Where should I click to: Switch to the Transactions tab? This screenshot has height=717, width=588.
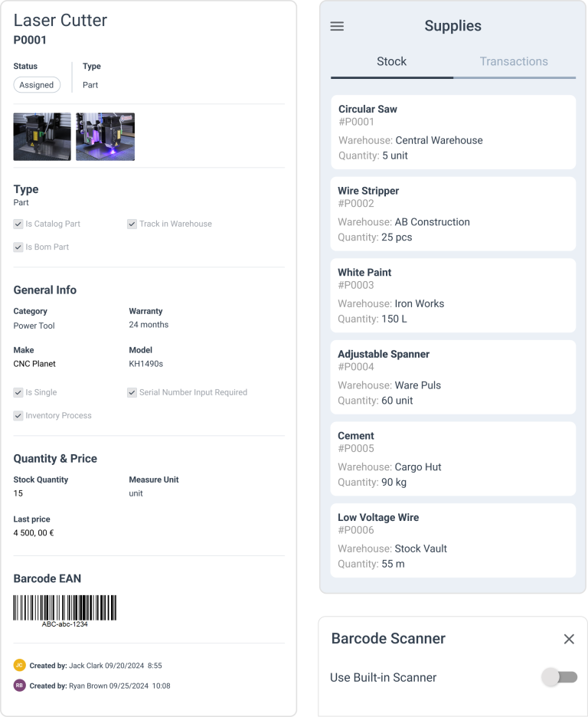[514, 61]
